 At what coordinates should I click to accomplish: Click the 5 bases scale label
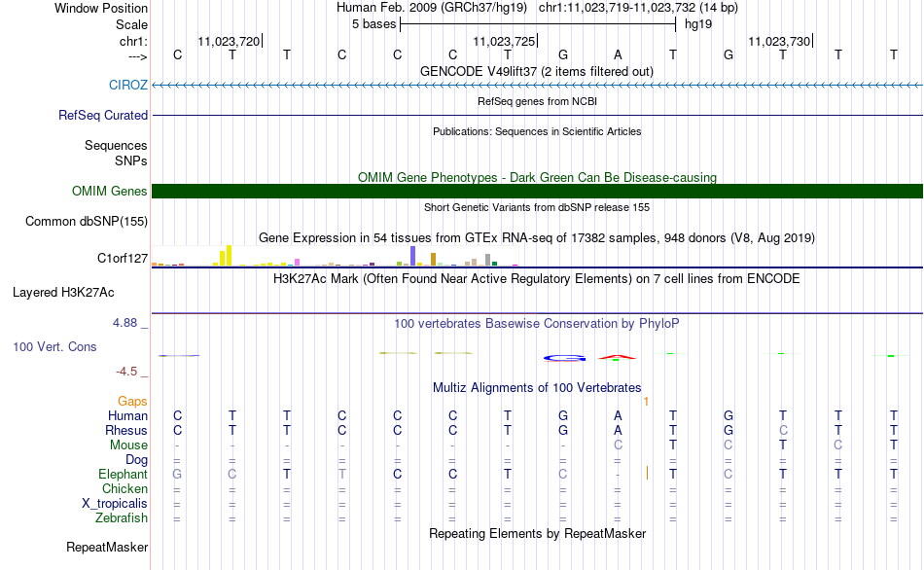coord(374,24)
